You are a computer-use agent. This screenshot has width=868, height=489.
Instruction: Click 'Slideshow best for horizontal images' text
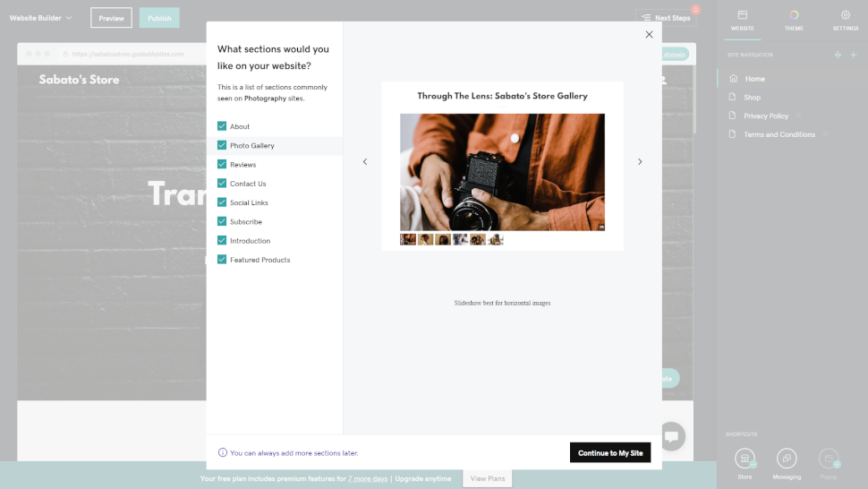(x=502, y=303)
